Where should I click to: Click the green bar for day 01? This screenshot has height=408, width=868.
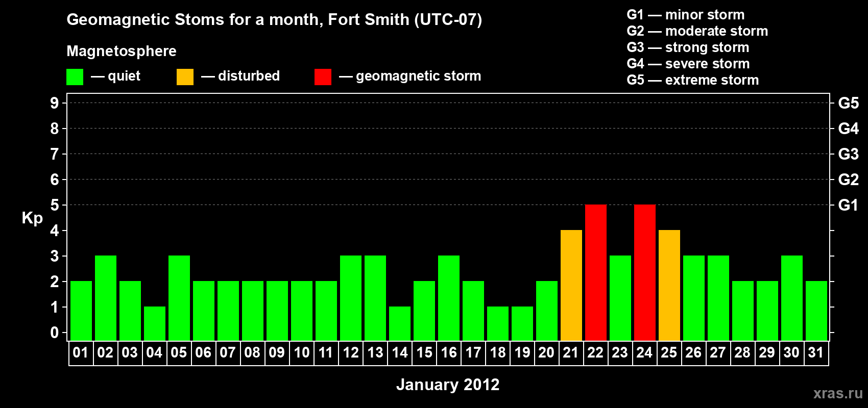81,311
